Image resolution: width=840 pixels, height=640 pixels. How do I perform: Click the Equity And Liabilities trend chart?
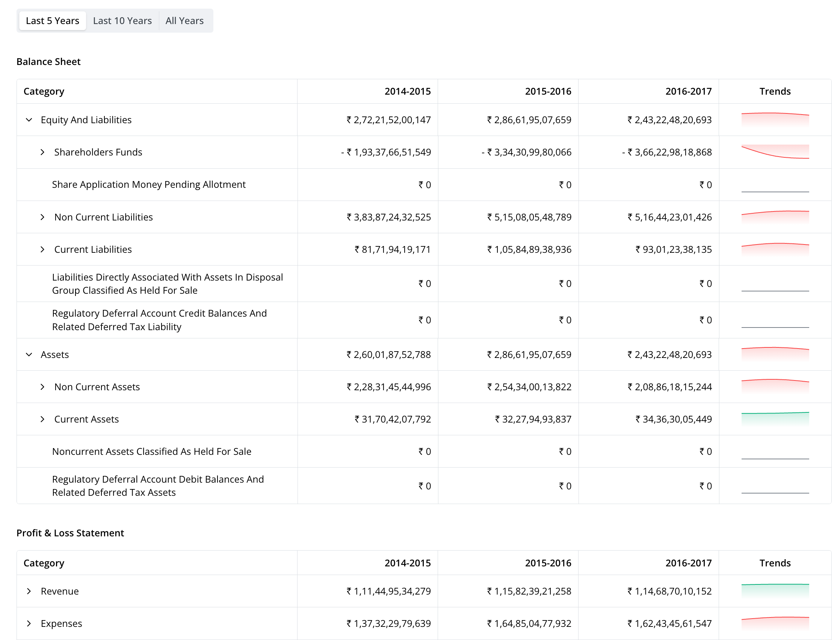click(775, 119)
